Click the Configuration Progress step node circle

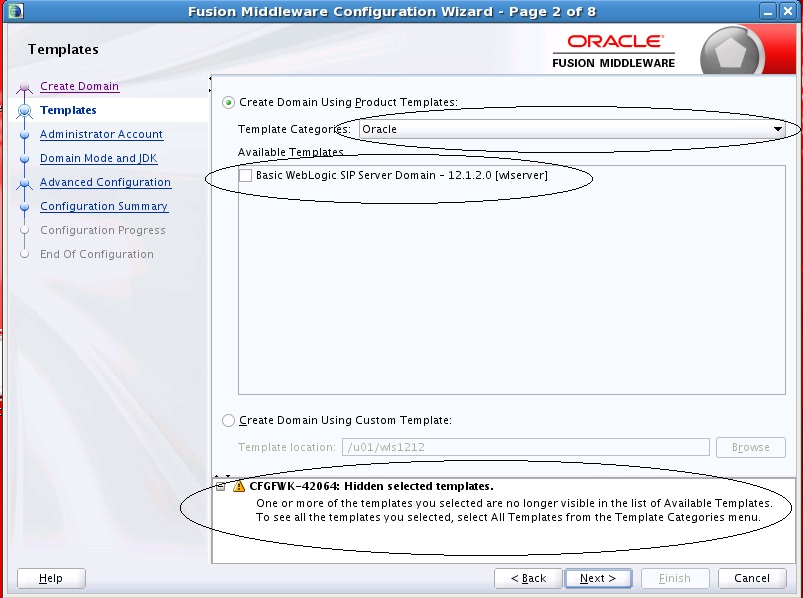pyautogui.click(x=24, y=230)
